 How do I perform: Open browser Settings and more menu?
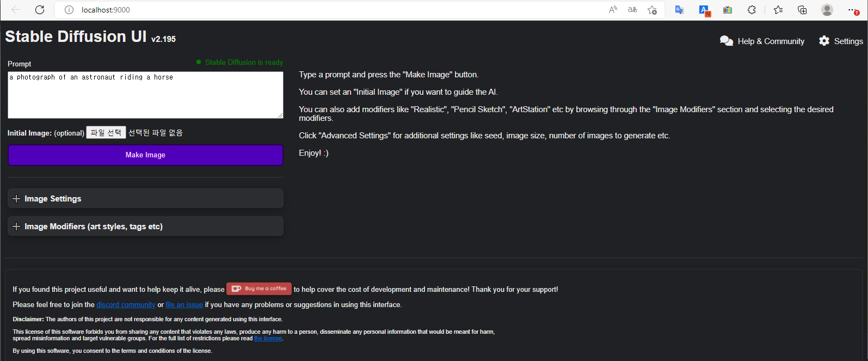click(x=853, y=10)
